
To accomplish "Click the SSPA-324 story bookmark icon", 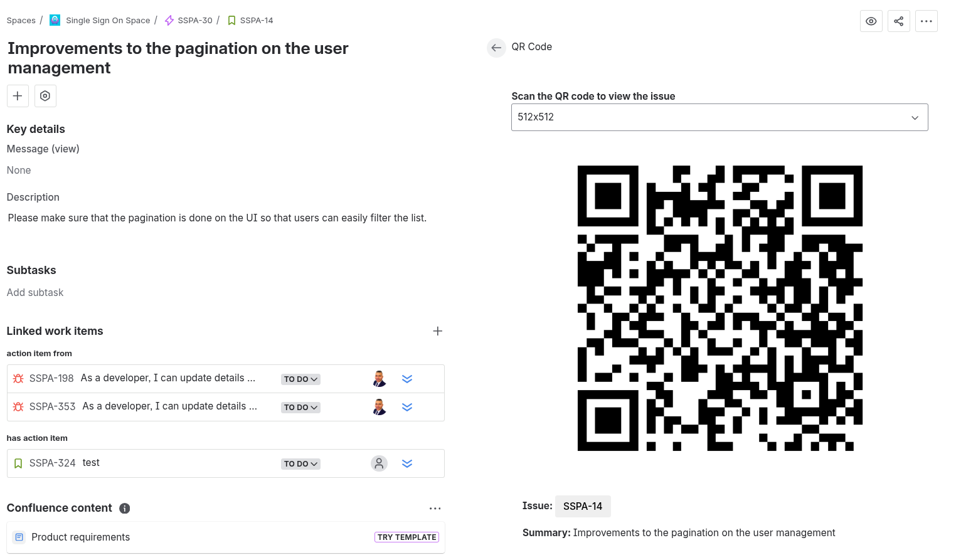I will coord(18,463).
